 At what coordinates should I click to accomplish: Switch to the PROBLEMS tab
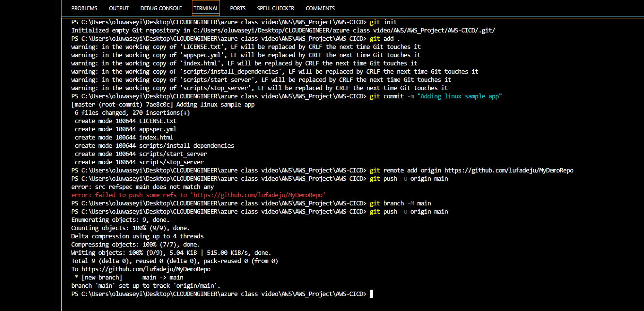click(84, 8)
